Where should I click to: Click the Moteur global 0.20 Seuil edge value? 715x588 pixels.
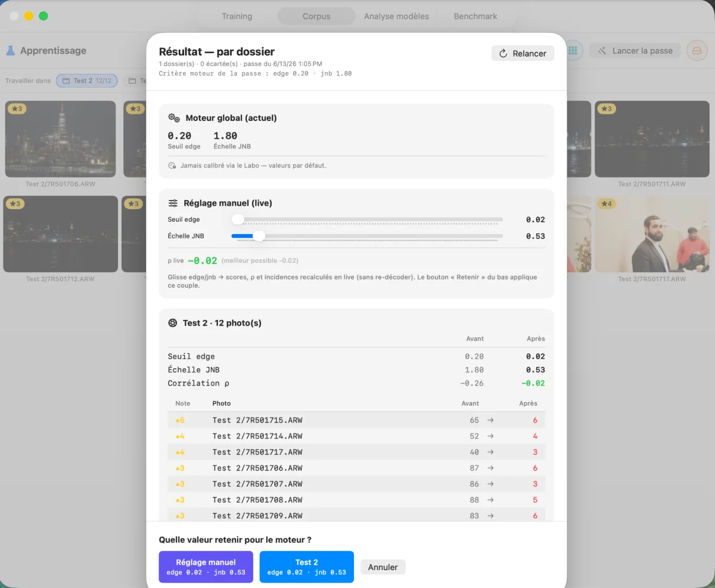pyautogui.click(x=179, y=136)
